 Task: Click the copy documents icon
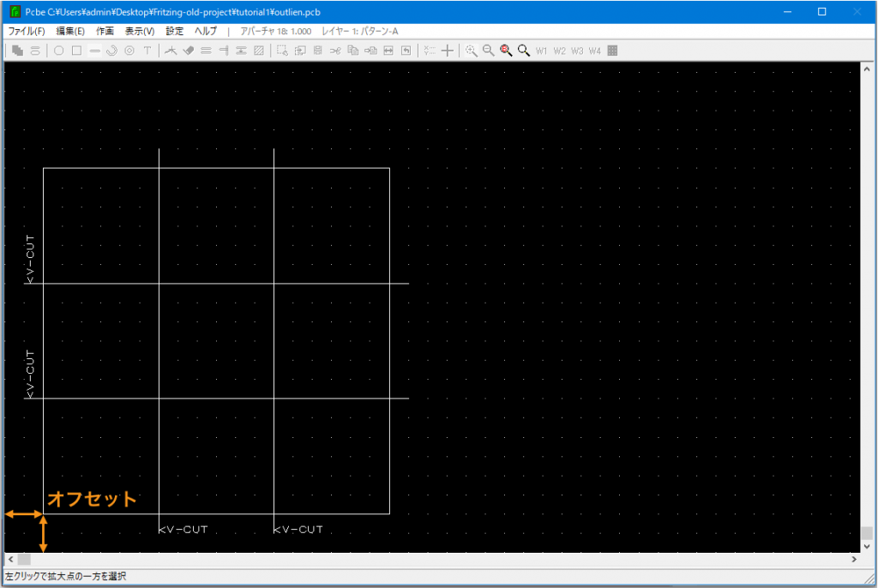352,51
